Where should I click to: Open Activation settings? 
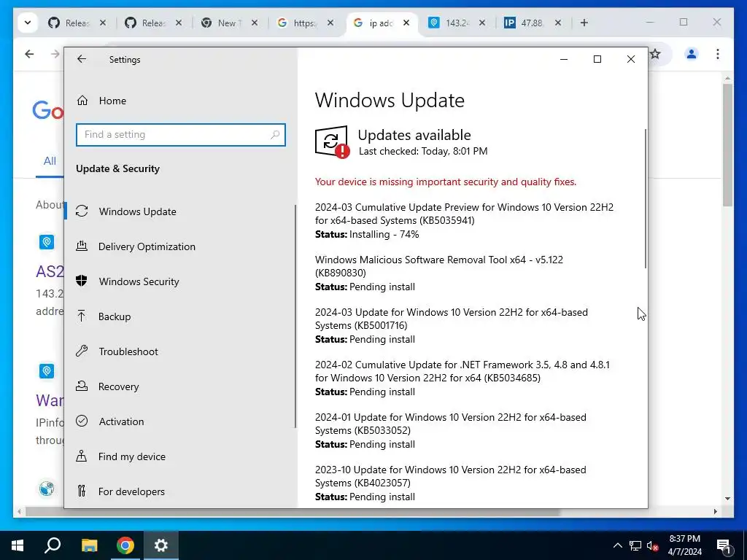[121, 421]
